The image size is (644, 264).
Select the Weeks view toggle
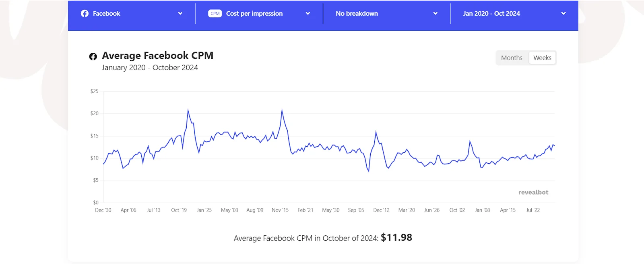tap(542, 58)
